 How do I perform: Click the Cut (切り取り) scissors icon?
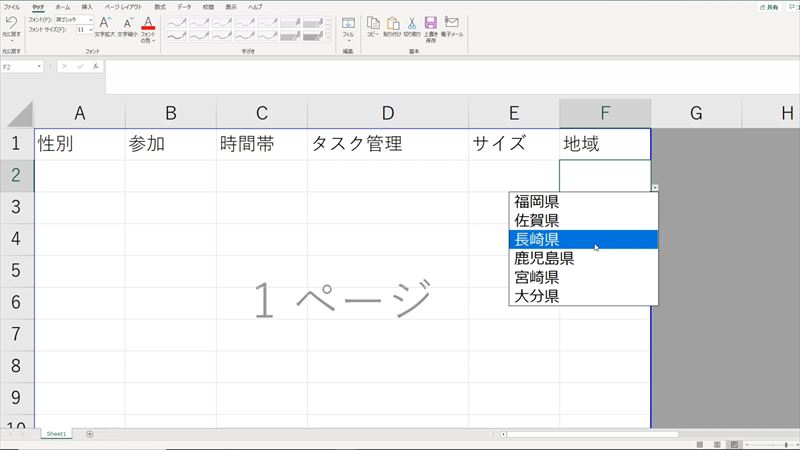coord(411,22)
